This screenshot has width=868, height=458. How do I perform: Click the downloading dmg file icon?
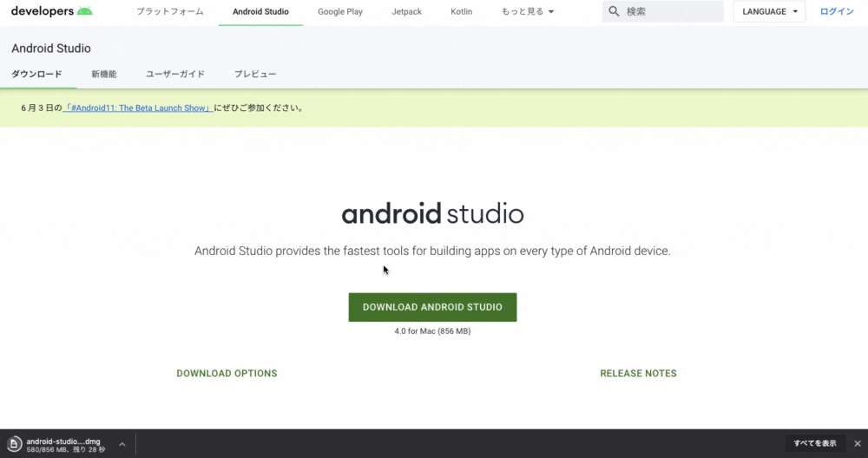(15, 443)
